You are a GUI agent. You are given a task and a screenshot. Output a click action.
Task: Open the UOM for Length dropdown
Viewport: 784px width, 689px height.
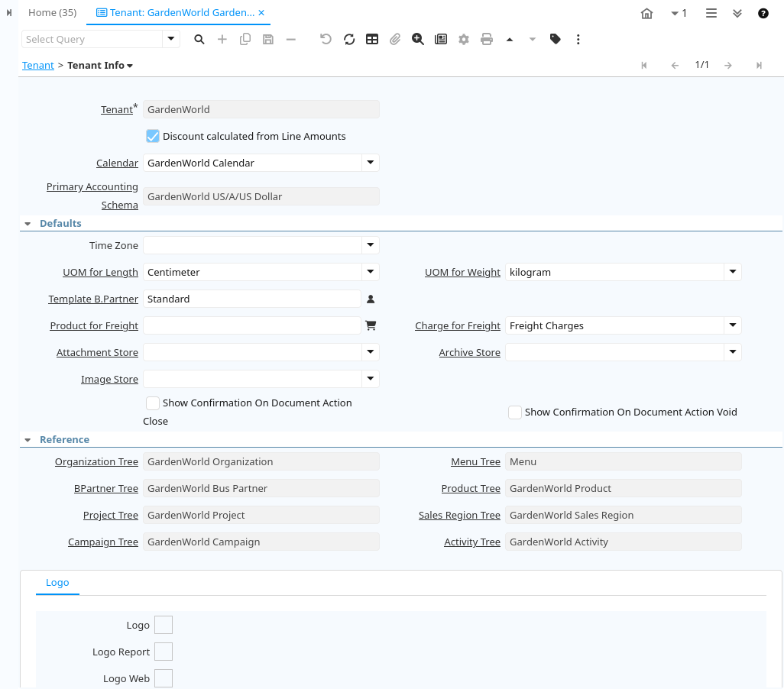(370, 272)
